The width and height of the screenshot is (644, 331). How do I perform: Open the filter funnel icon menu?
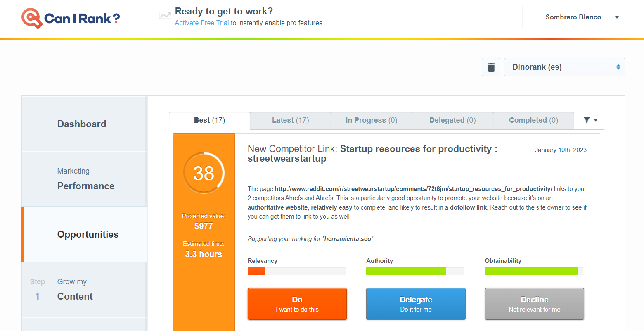(x=587, y=120)
